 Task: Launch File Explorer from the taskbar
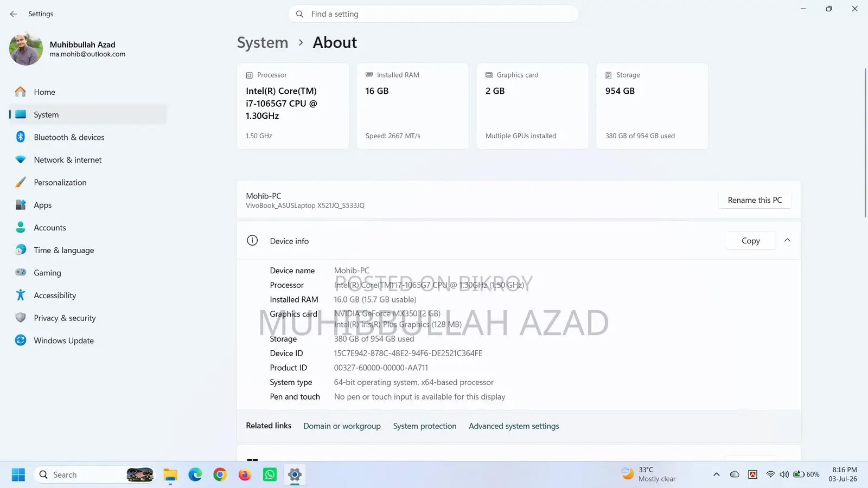click(170, 475)
